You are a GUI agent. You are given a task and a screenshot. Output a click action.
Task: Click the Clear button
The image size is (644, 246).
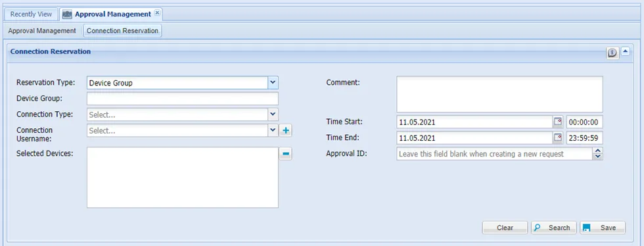[505, 228]
